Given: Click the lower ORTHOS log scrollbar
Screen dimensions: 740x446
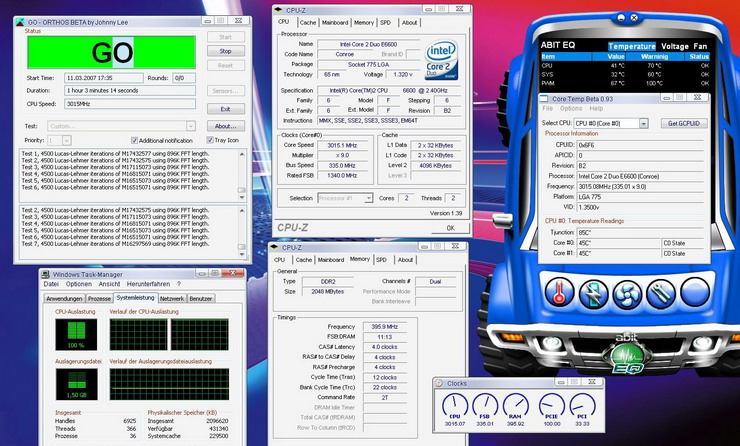Looking at the screenshot, I should 242,231.
